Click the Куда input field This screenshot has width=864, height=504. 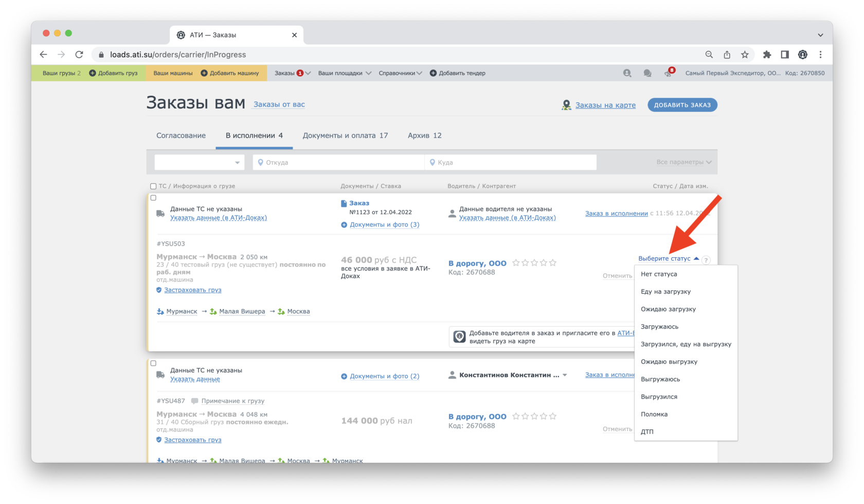(x=511, y=163)
